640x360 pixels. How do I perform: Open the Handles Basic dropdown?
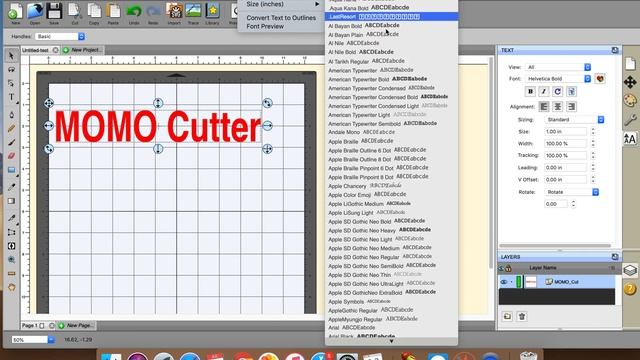tap(60, 37)
